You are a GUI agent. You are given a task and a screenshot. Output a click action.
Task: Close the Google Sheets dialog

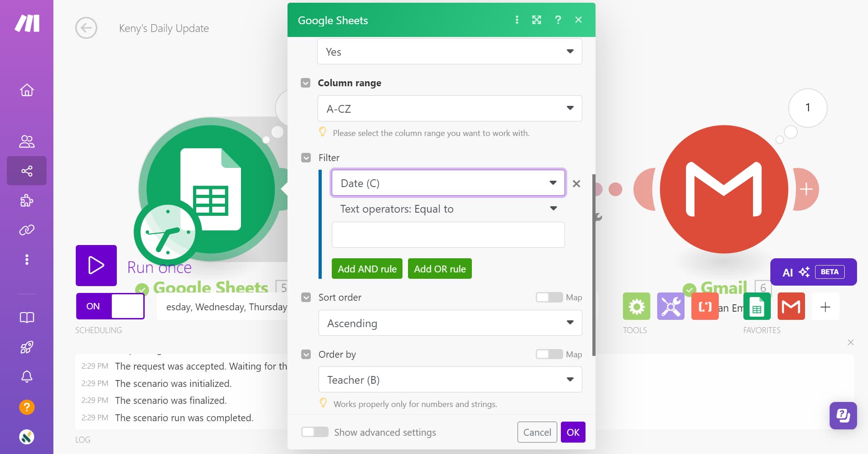tap(578, 20)
